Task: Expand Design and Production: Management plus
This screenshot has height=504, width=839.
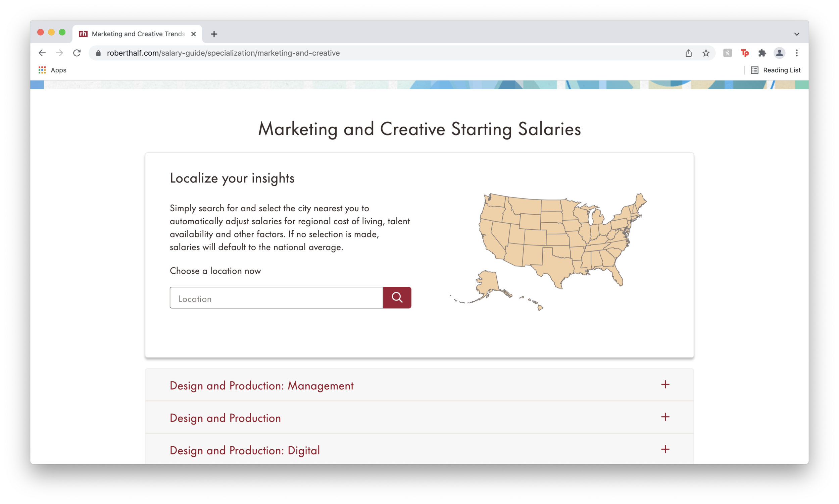Action: point(665,384)
